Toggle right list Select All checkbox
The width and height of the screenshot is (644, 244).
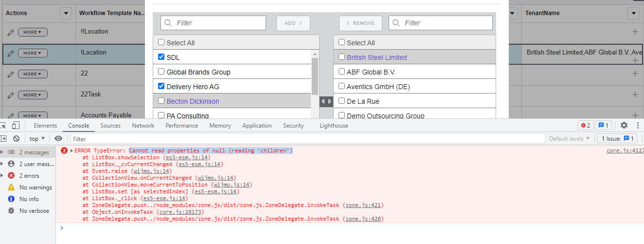(341, 42)
